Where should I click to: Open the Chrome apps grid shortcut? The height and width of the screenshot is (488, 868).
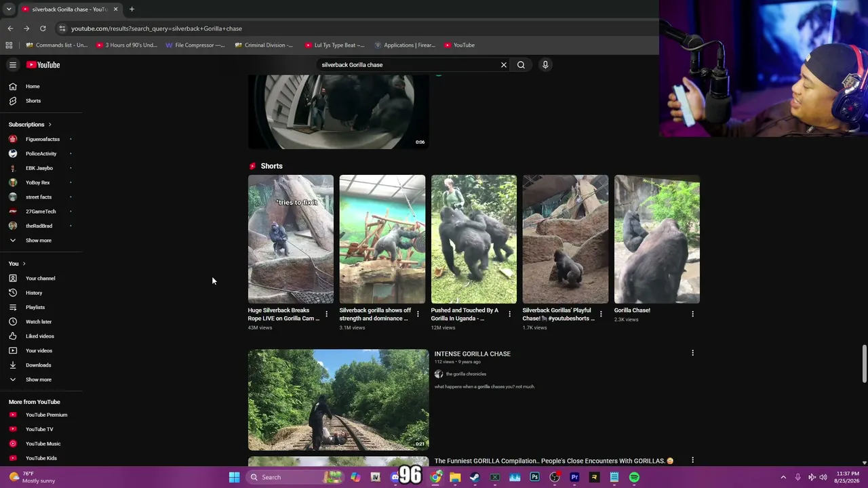pos(9,45)
